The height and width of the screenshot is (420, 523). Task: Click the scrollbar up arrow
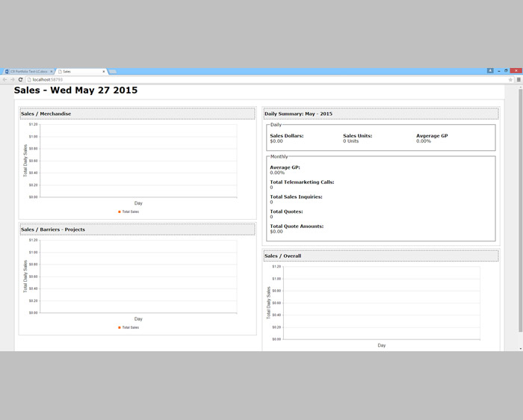pos(520,87)
